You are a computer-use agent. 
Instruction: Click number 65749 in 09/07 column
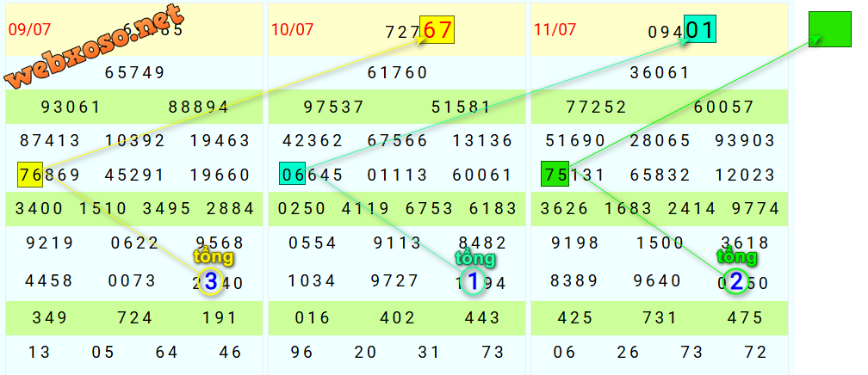coord(134,72)
